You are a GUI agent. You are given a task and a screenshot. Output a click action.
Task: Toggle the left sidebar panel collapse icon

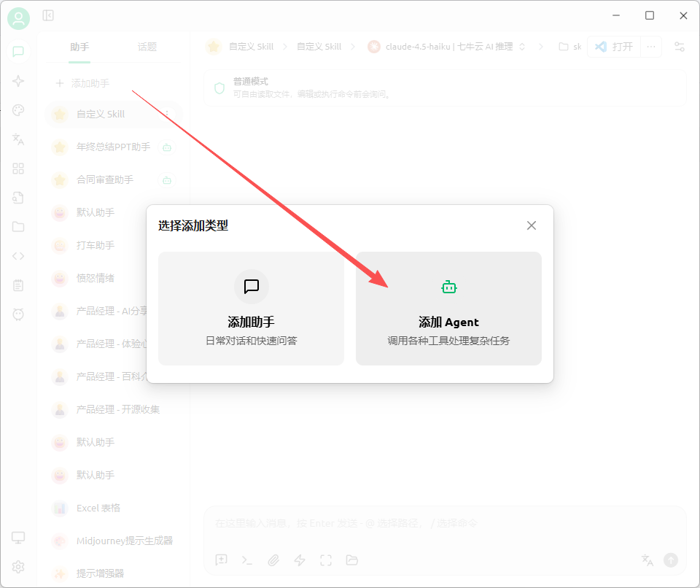pos(48,15)
